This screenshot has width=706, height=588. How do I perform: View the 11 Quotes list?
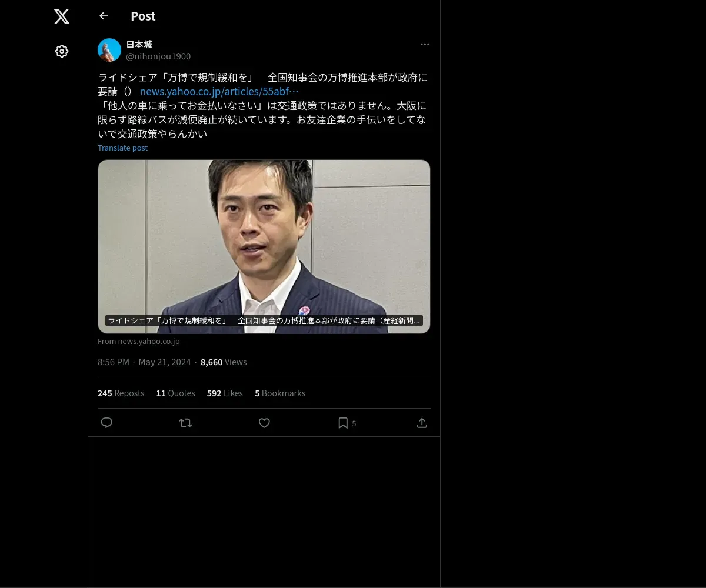pos(175,393)
